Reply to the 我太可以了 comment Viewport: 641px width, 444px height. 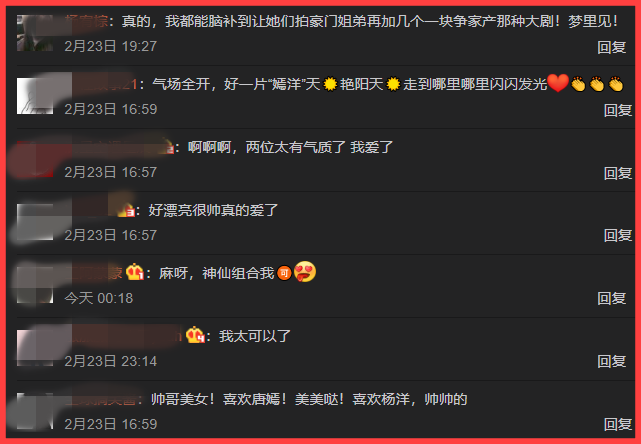click(x=612, y=361)
